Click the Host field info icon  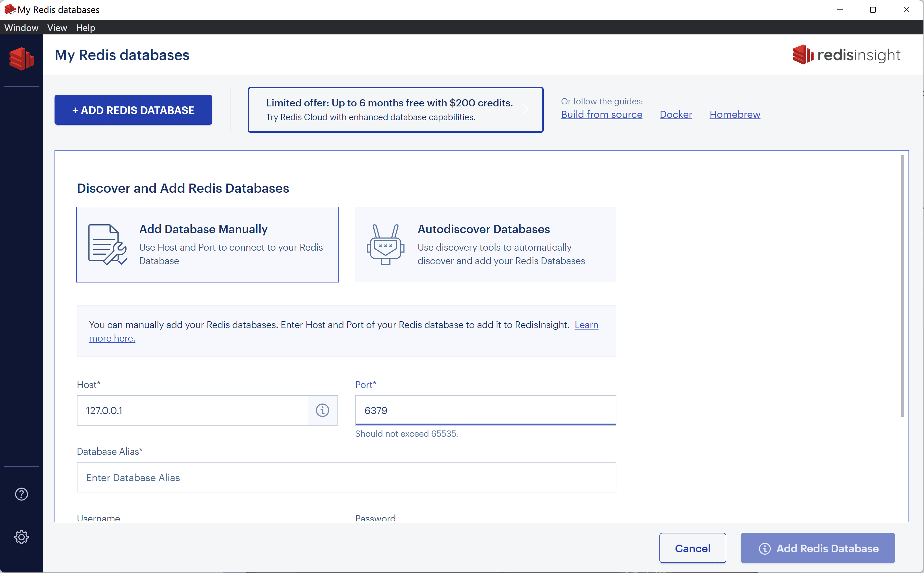tap(322, 410)
